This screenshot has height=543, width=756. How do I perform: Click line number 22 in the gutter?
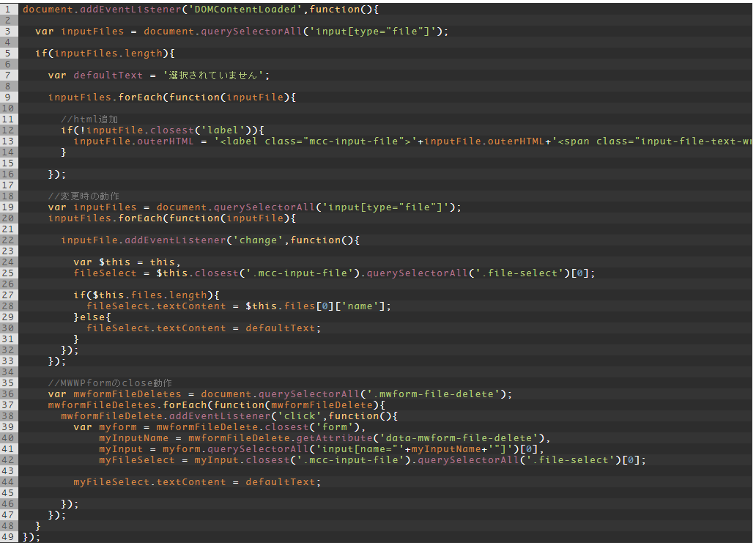(x=8, y=240)
